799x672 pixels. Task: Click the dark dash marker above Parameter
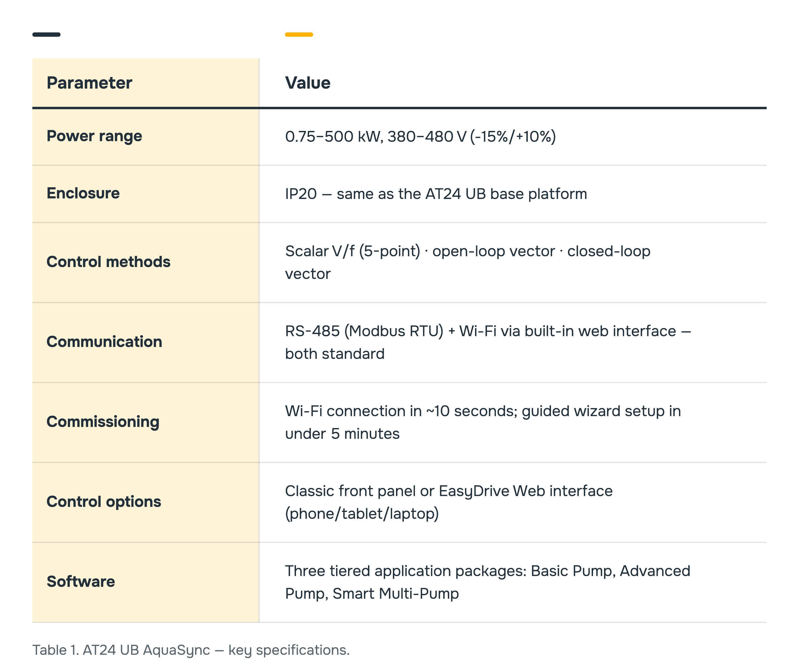[x=46, y=35]
